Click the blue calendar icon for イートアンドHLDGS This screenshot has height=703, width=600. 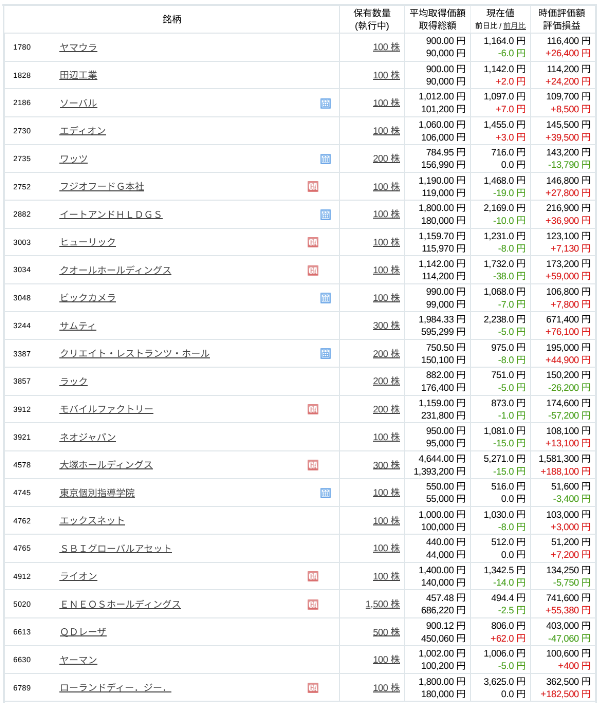pos(326,215)
